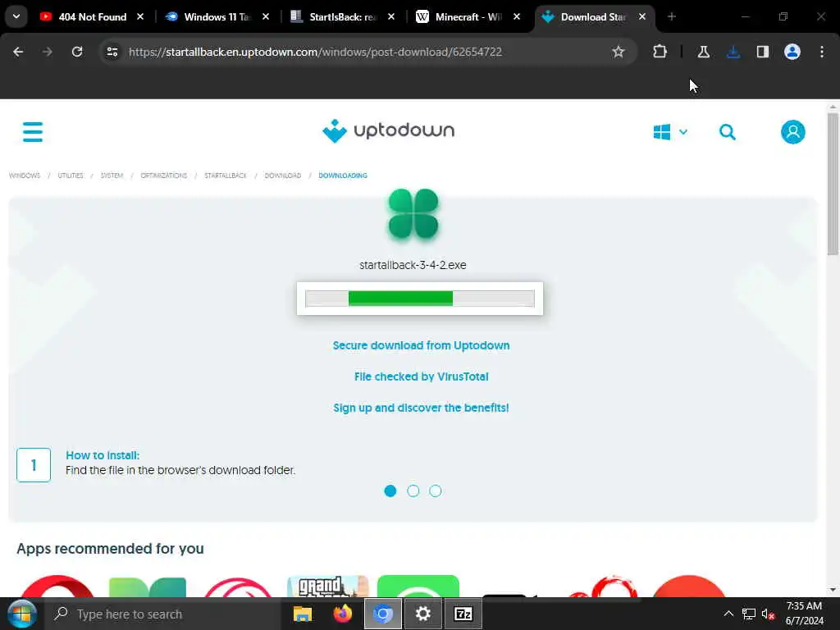
Task: Select the first install-step carousel dot
Action: tap(390, 491)
